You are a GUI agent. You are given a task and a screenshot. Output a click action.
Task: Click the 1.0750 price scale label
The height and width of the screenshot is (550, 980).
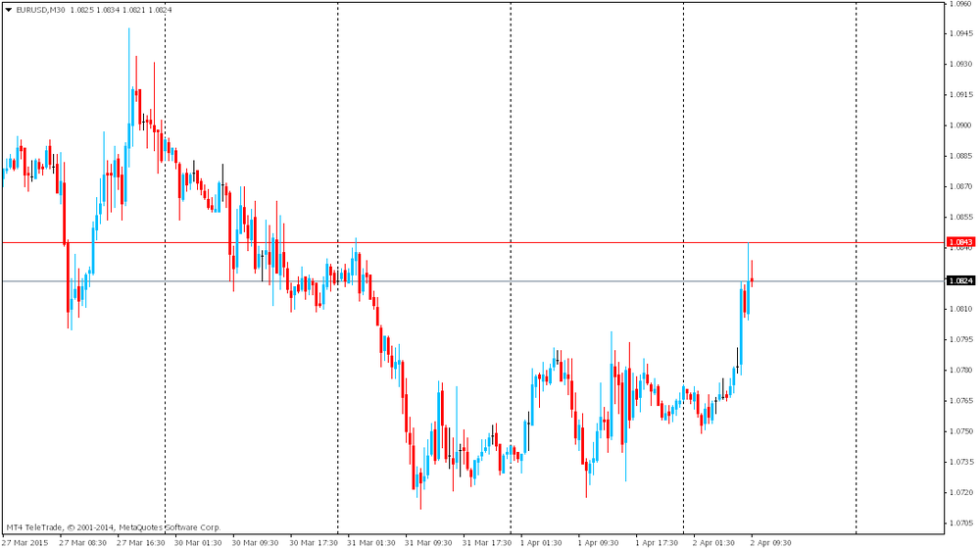click(960, 431)
